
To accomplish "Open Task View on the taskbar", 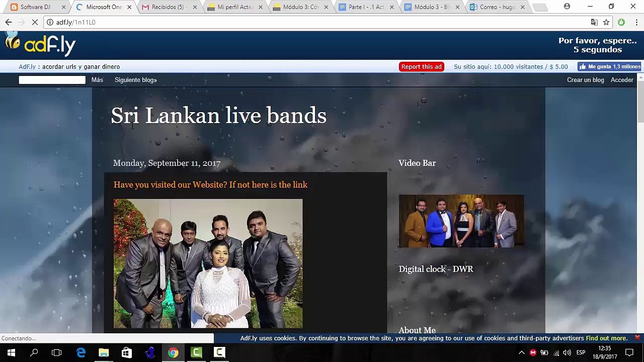I will click(x=56, y=352).
